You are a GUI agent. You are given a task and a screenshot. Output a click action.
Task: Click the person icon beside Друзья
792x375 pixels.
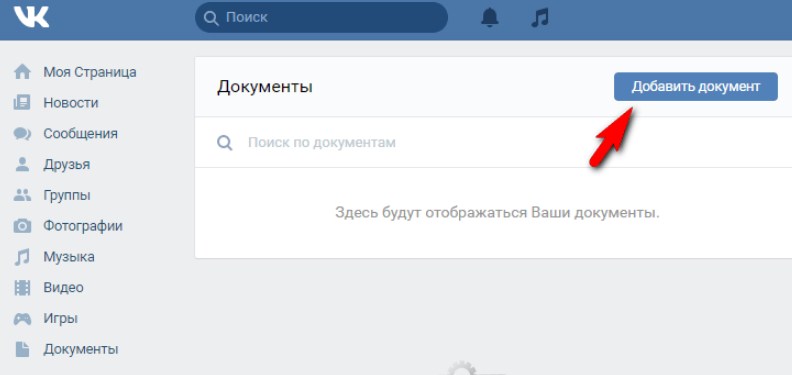pos(22,165)
